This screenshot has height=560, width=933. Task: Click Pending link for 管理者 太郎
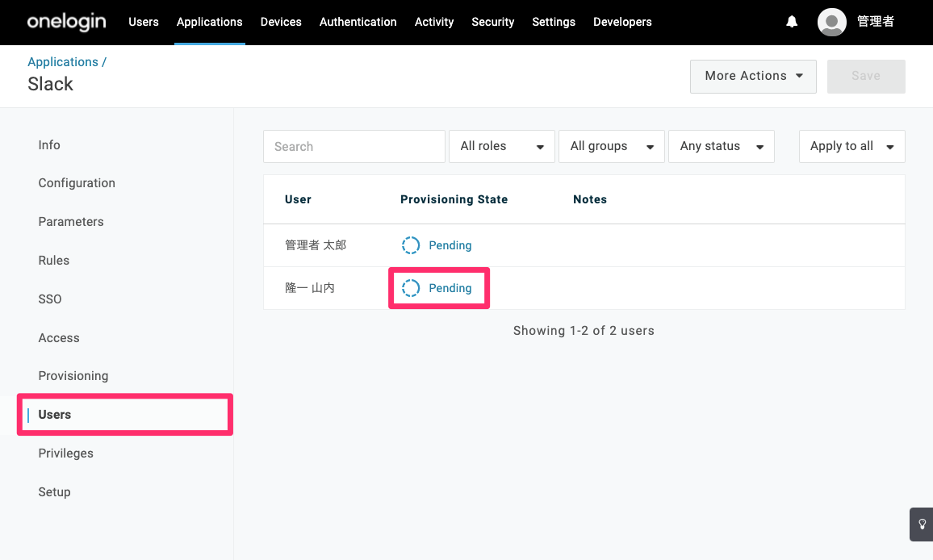coord(450,245)
